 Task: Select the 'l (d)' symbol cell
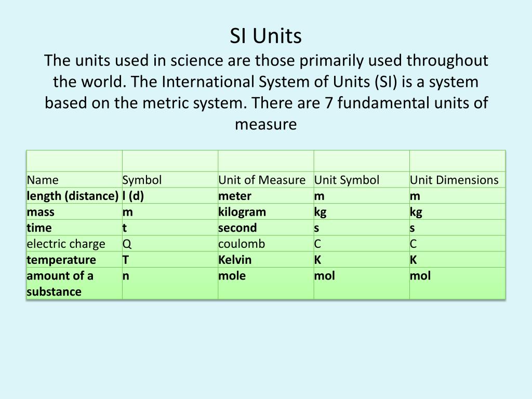click(x=170, y=196)
